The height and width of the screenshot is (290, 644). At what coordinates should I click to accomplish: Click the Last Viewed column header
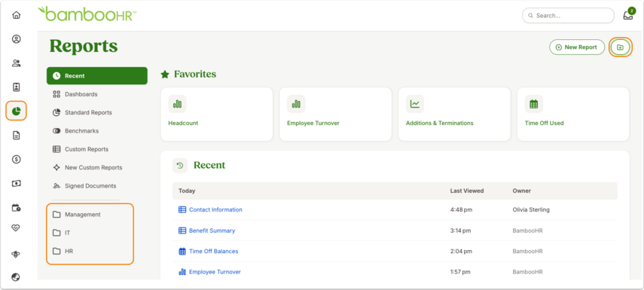pyautogui.click(x=467, y=191)
